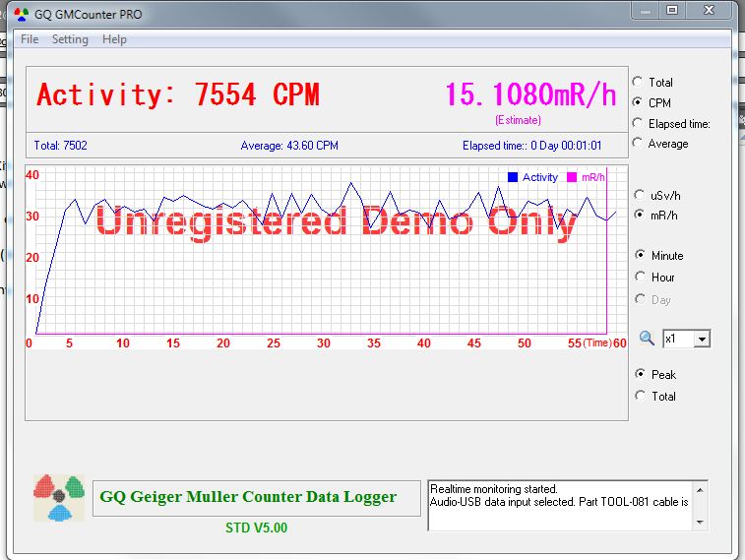Click the magnifier zoom icon
Image resolution: width=745 pixels, height=560 pixels.
647,339
